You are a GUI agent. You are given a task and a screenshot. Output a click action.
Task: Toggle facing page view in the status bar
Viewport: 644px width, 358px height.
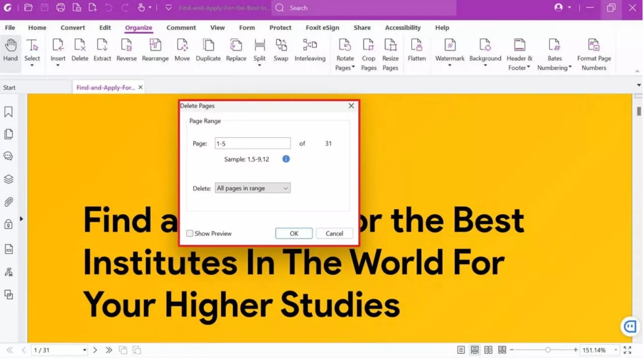tap(488, 349)
